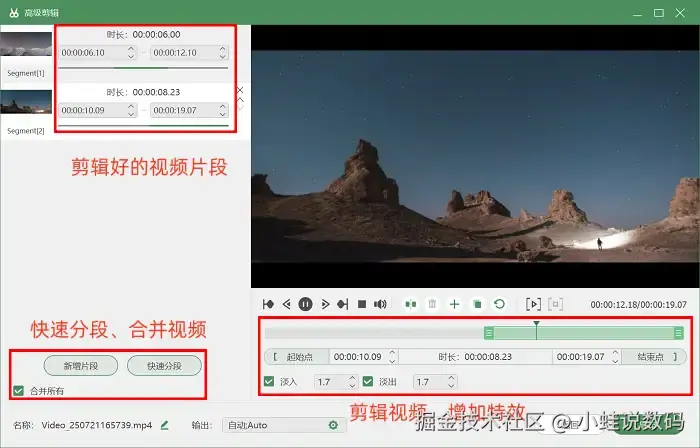Click the Segment[1] start time field
The height and width of the screenshot is (448, 700).
98,53
